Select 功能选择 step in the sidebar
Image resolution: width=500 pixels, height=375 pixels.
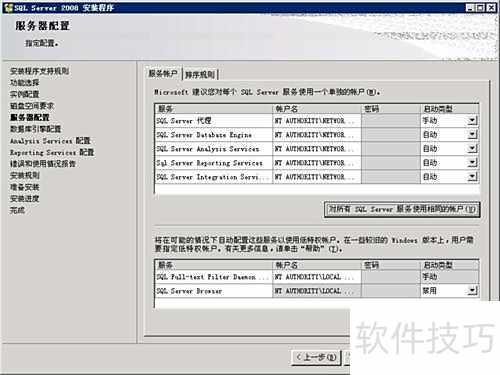click(x=25, y=83)
